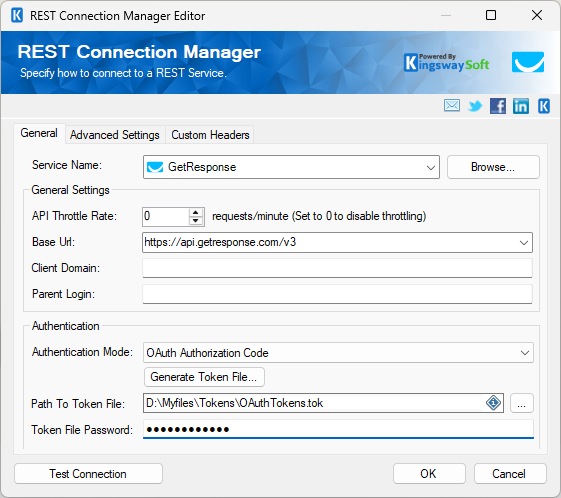Maximize the REST Connection Manager Editor window
This screenshot has height=498, width=561.
[491, 15]
